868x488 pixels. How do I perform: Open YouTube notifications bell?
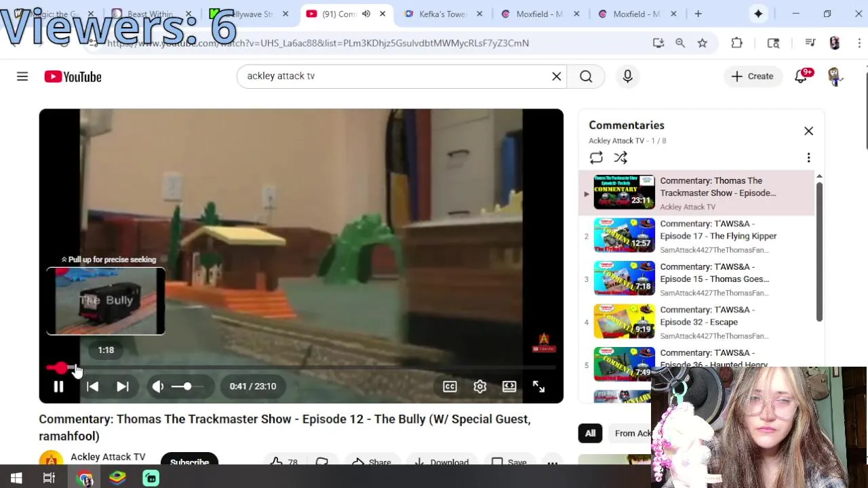point(801,77)
